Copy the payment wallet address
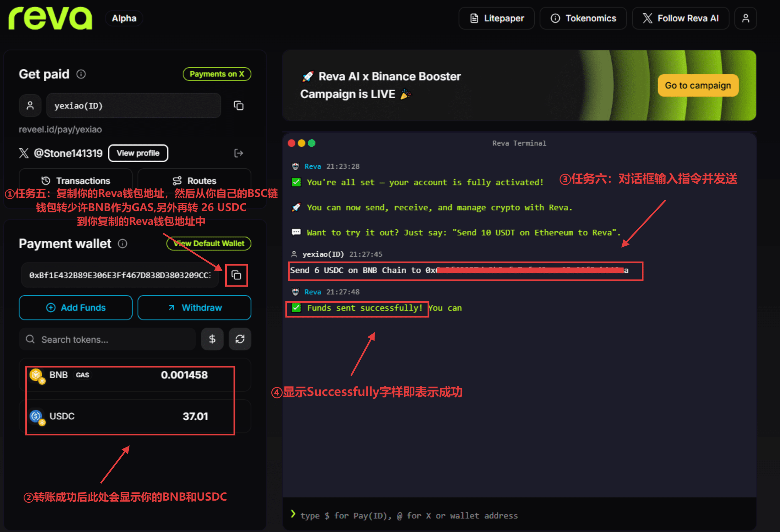 pyautogui.click(x=236, y=275)
